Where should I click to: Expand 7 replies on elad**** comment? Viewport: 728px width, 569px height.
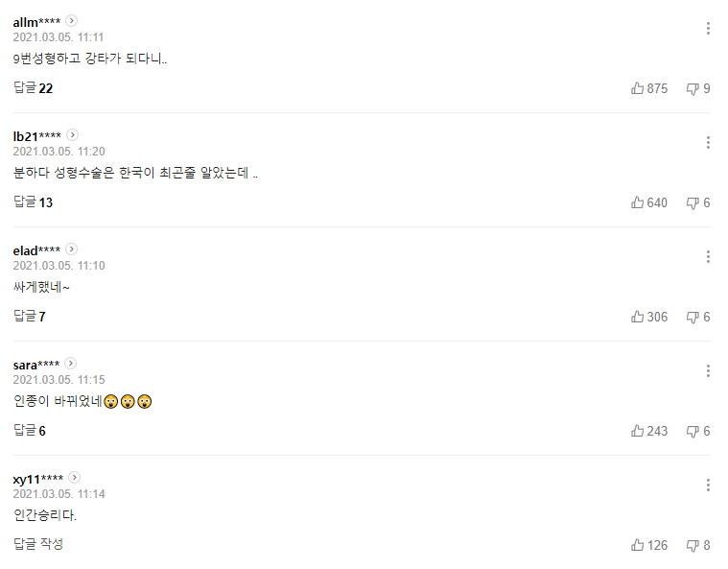point(30,317)
